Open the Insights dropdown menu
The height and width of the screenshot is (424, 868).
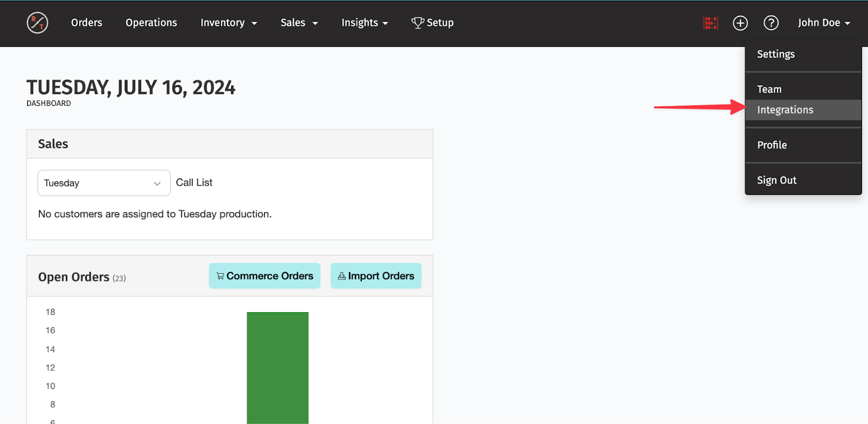tap(365, 23)
